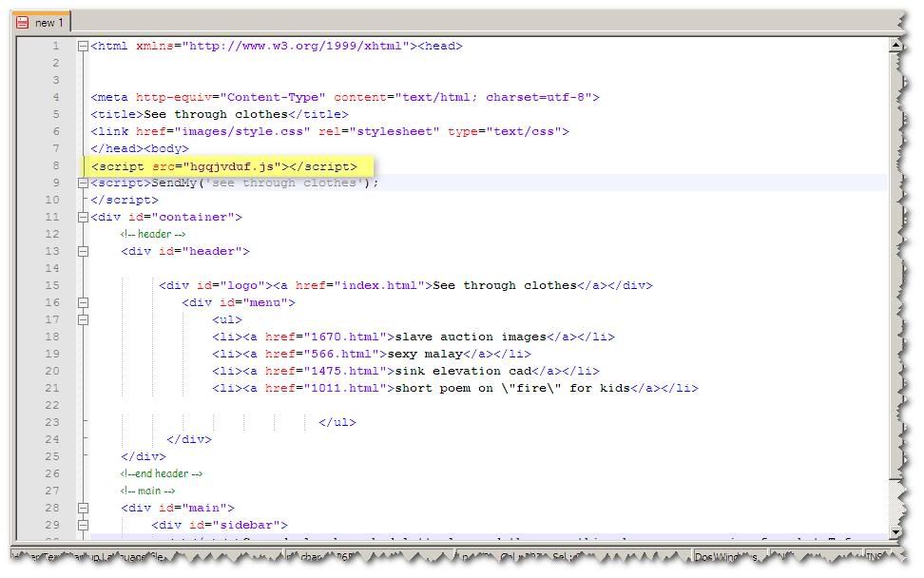Collapse the container div fold on line 11
This screenshot has width=924, height=578.
point(83,217)
